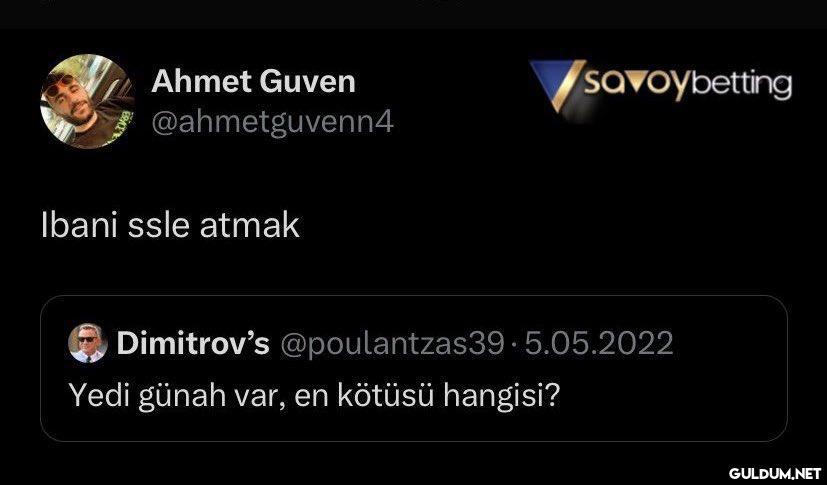Visit the @ahmetguvenn4 handle
This screenshot has width=827, height=485.
(272, 123)
